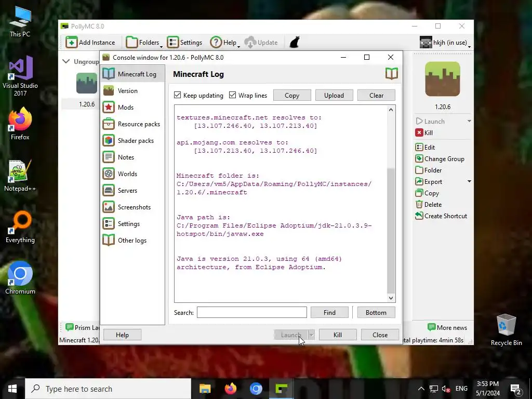Click the log scrollbar up arrow
The image size is (532, 399).
(x=391, y=110)
